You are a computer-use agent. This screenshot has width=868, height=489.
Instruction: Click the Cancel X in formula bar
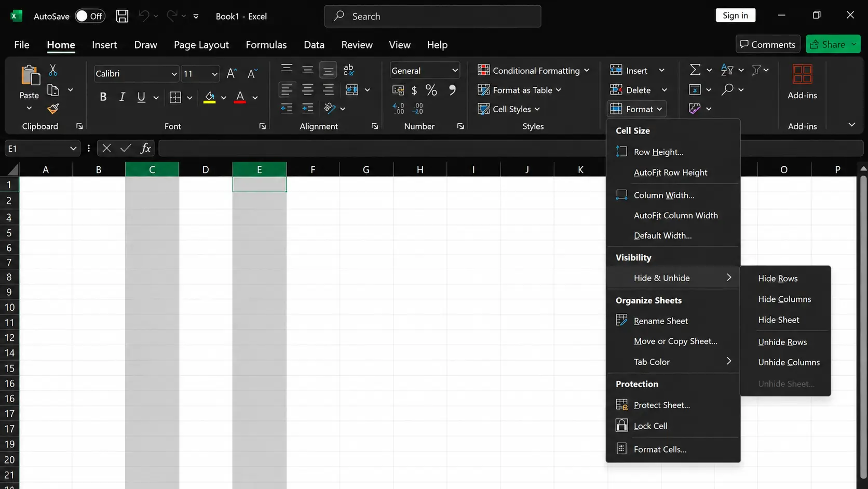pyautogui.click(x=106, y=148)
